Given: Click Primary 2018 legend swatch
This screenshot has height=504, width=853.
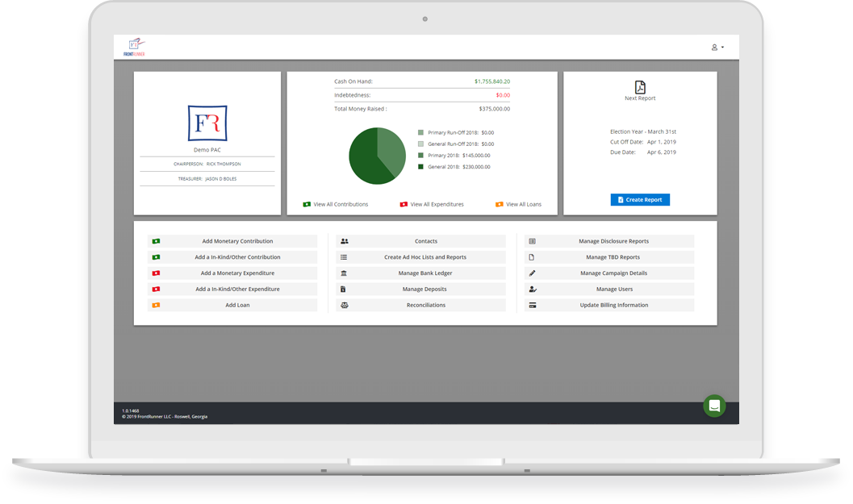Looking at the screenshot, I should [420, 156].
